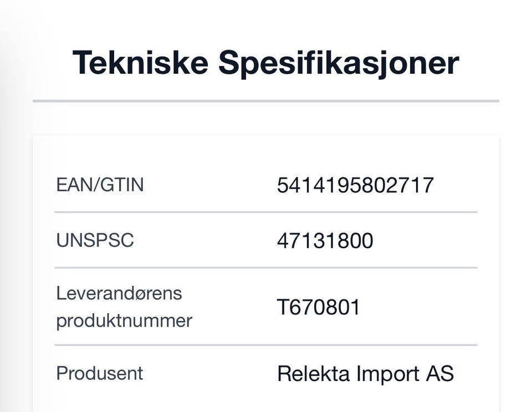532x412 pixels.
Task: Click the word Import in the producer name
Action: [x=387, y=374]
